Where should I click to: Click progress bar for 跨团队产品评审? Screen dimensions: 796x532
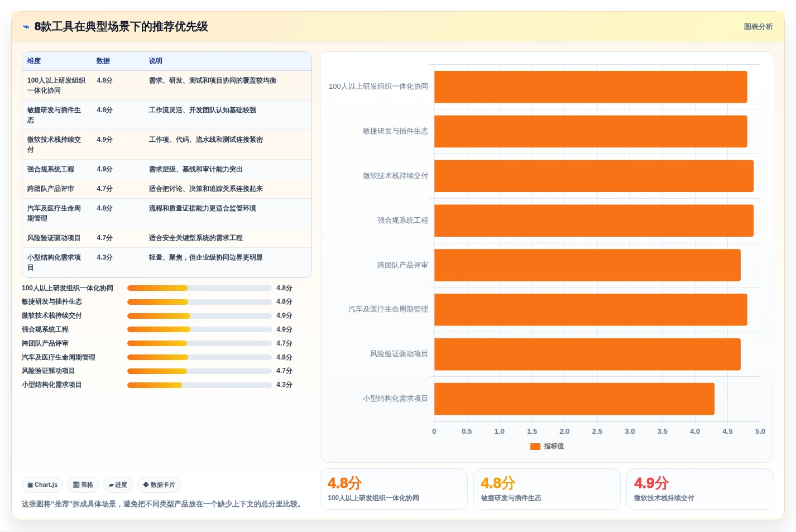coord(199,343)
